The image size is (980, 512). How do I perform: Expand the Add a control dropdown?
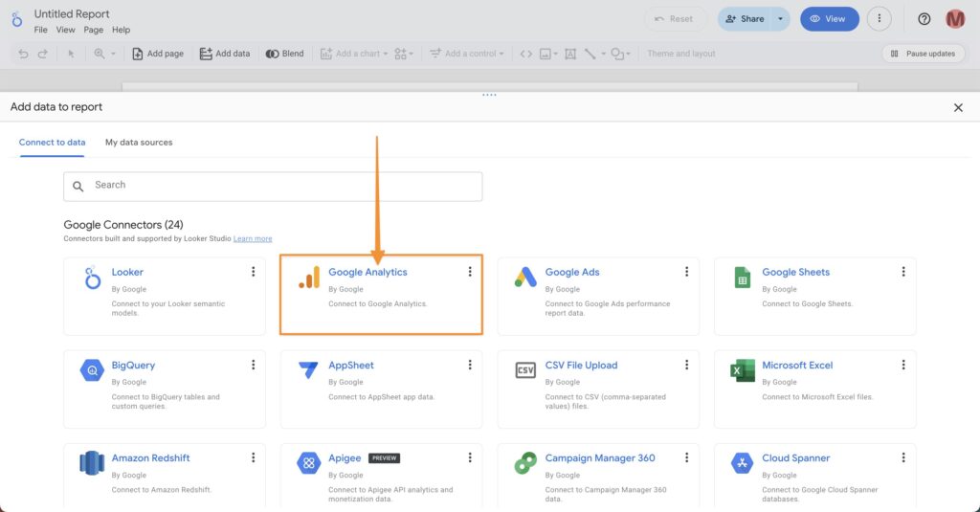(501, 54)
